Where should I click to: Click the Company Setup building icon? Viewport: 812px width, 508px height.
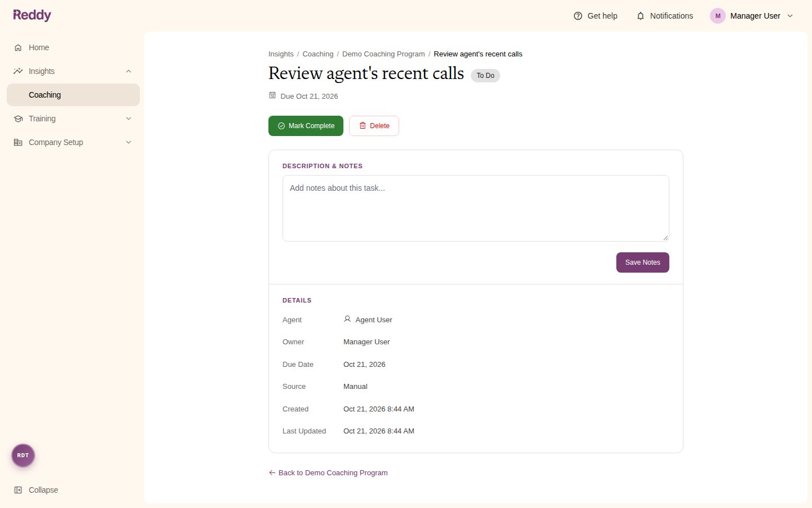[x=18, y=142]
